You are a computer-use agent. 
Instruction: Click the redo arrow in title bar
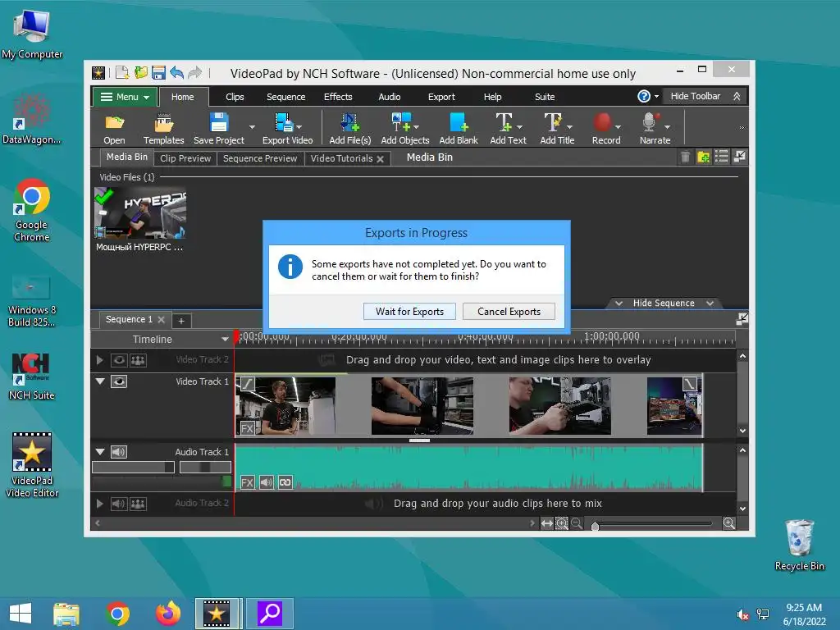pyautogui.click(x=195, y=72)
